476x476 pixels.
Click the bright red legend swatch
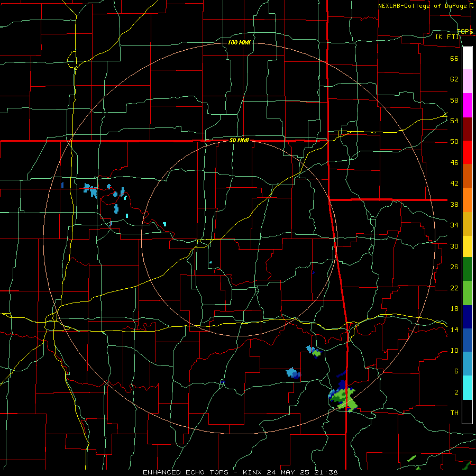pos(467,152)
